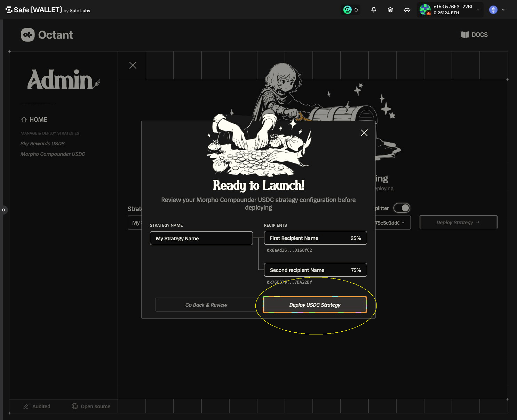Image resolution: width=517 pixels, height=420 pixels.
Task: Click Deploy USDC Strategy button
Action: pos(315,305)
